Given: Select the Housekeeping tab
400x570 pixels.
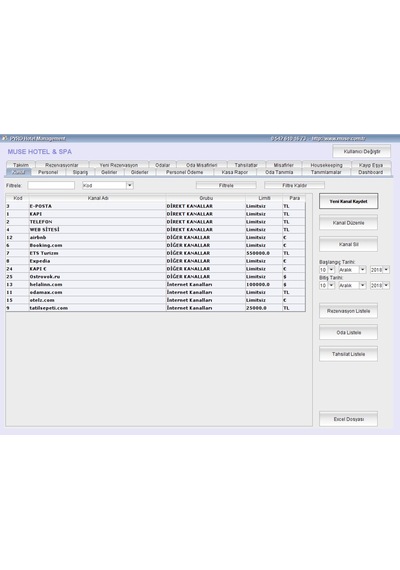Looking at the screenshot, I should click(327, 165).
